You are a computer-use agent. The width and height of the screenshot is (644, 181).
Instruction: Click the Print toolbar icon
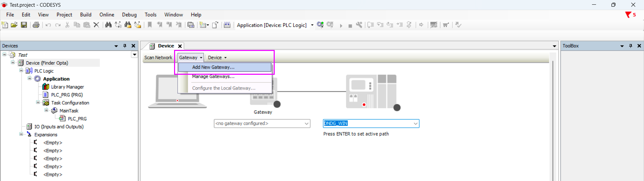(36, 25)
